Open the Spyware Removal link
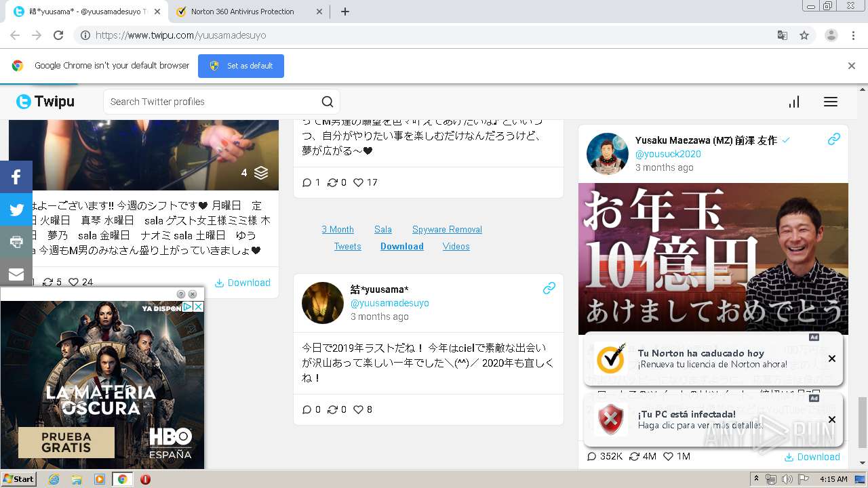868x488 pixels. coord(447,229)
